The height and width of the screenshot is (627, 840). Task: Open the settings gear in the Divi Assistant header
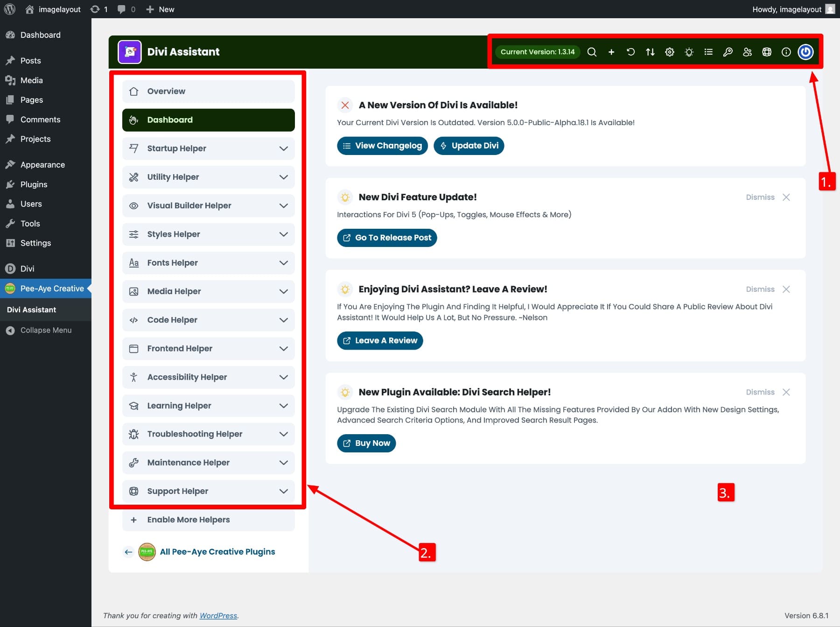click(x=670, y=52)
